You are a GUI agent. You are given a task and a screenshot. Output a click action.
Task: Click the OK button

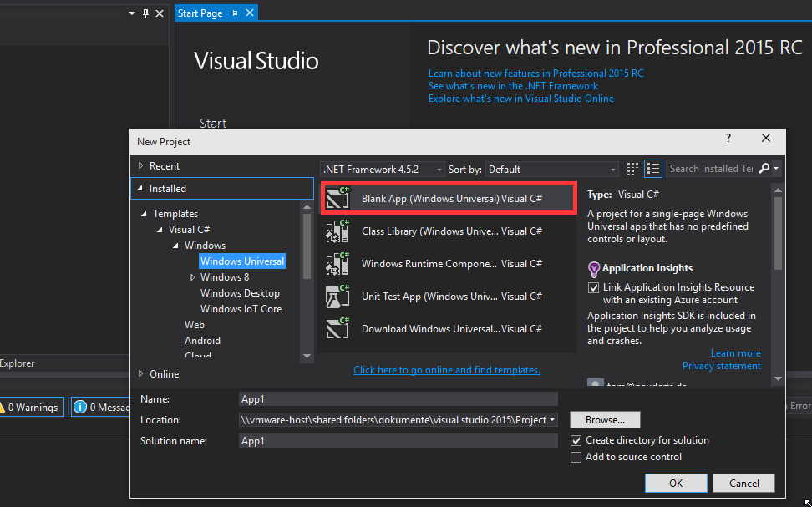click(676, 483)
